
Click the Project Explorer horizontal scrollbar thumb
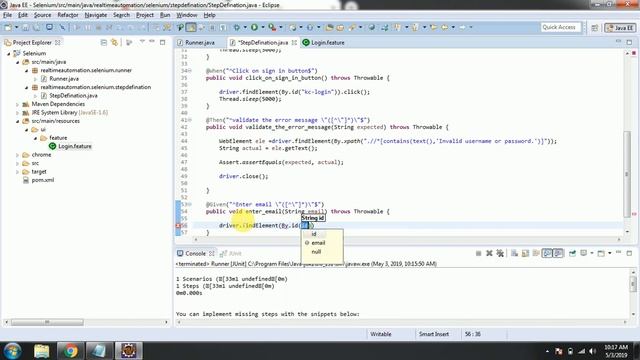(x=47, y=322)
